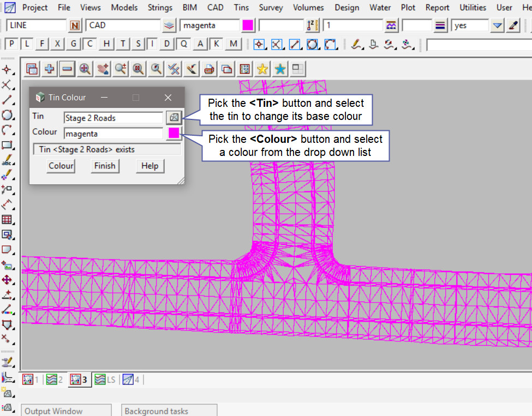Image resolution: width=532 pixels, height=416 pixels.
Task: Click the minus button in view toolbar
Action: (x=67, y=69)
